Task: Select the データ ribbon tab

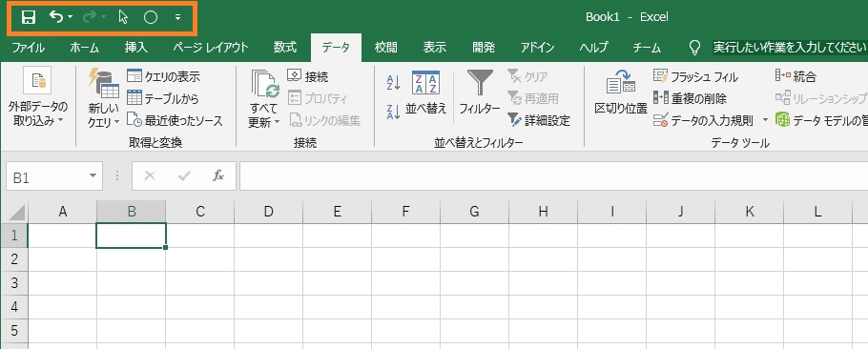Action: (336, 48)
